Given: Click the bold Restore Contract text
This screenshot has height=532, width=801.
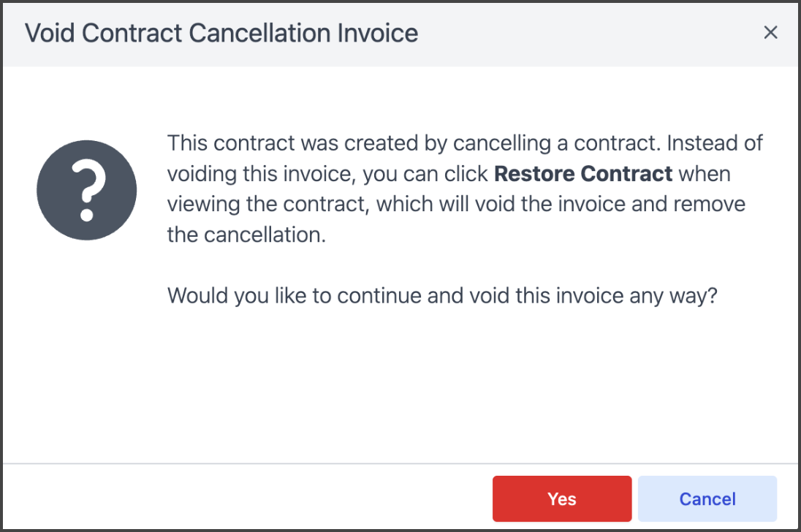Looking at the screenshot, I should pyautogui.click(x=583, y=175).
